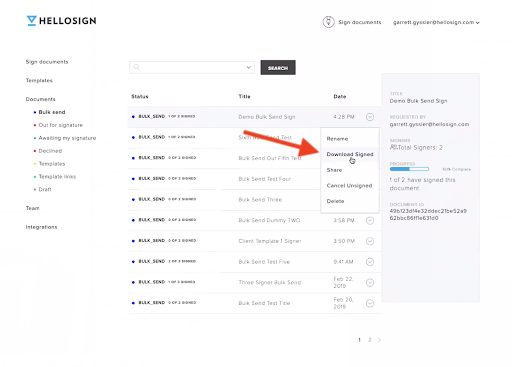512x367 pixels.
Task: Go to Templates in main sidebar
Action: [x=39, y=81]
